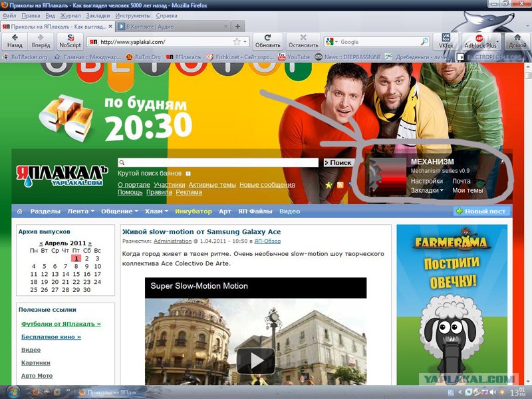Click the page scrollbar up arrow

click(528, 67)
